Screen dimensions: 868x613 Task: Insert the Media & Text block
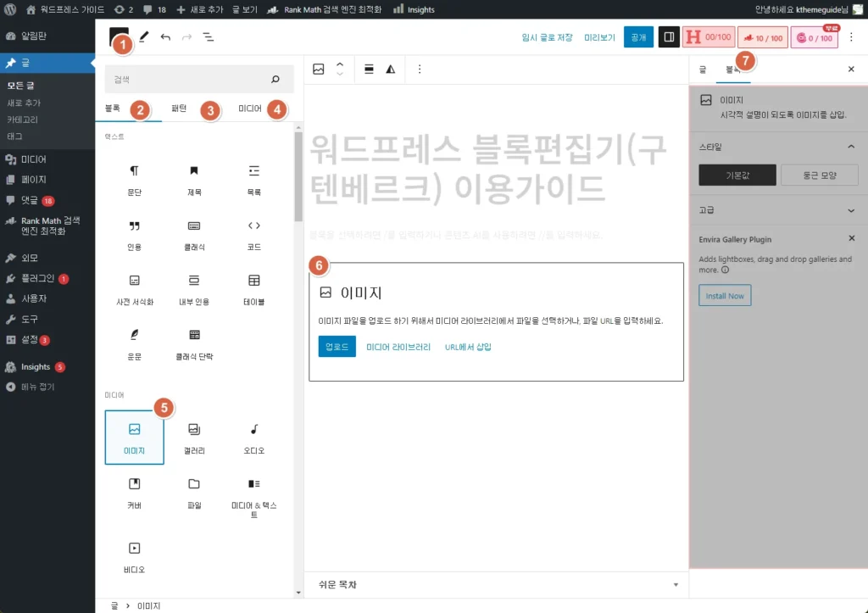[253, 496]
